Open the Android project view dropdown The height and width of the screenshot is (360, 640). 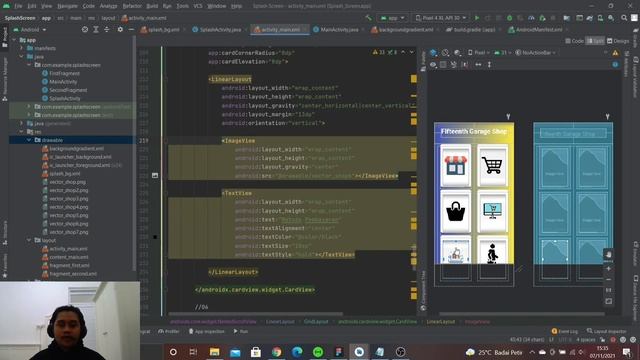point(30,30)
